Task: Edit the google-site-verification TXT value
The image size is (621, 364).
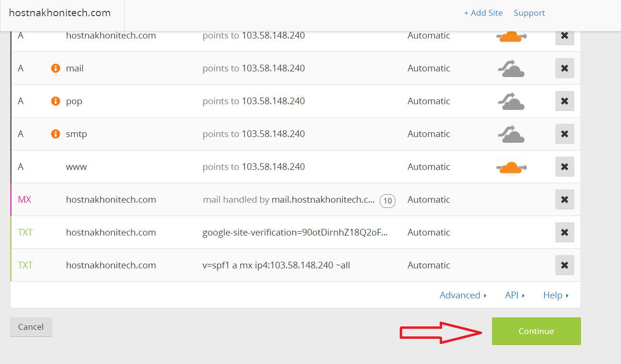Action: [295, 233]
